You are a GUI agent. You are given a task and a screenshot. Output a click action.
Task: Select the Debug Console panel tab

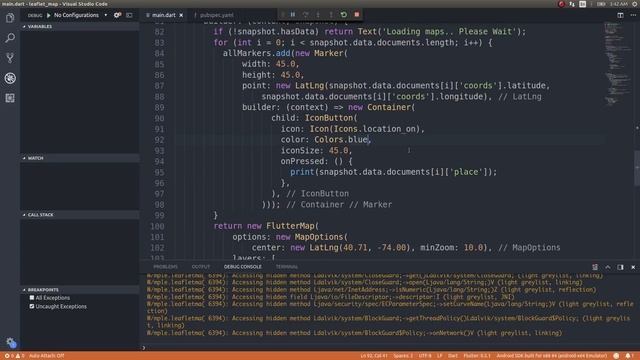click(242, 267)
